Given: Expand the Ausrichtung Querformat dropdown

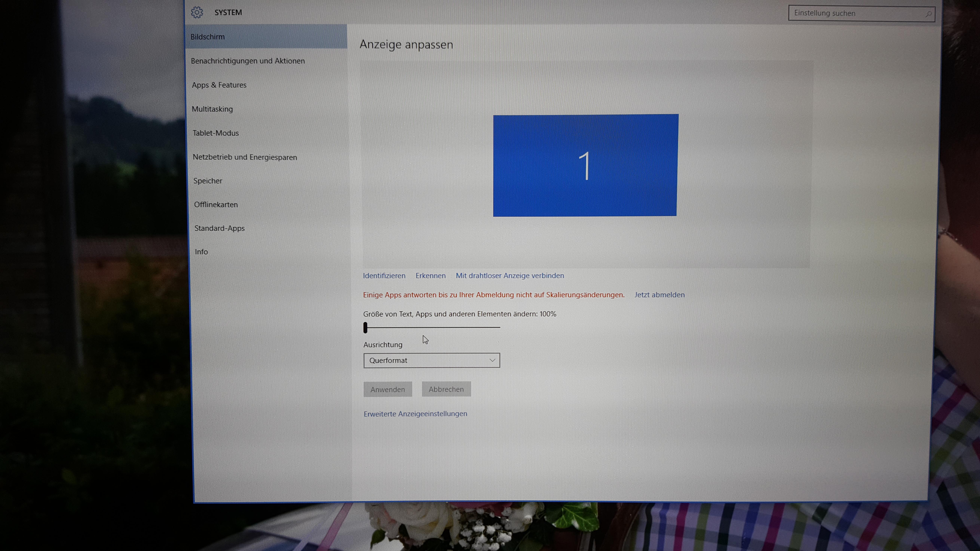Looking at the screenshot, I should tap(431, 360).
